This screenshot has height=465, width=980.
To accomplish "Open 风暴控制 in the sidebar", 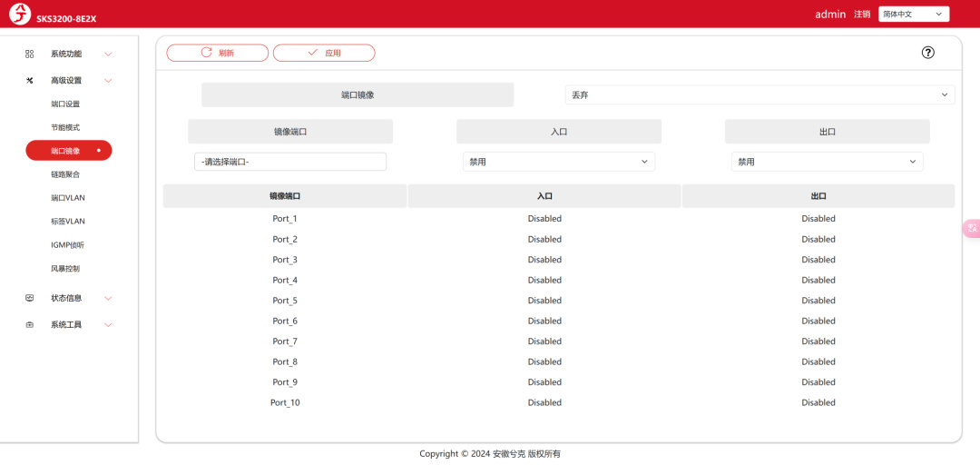I will (65, 269).
